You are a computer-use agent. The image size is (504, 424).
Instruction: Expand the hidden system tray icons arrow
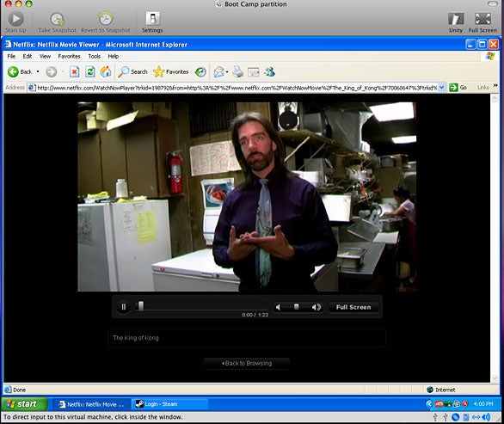point(428,404)
